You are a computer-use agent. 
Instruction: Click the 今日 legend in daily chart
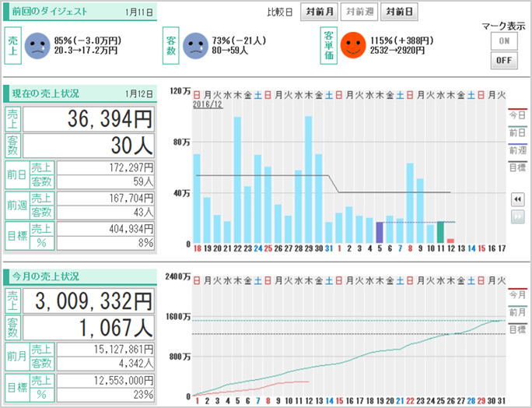[517, 114]
